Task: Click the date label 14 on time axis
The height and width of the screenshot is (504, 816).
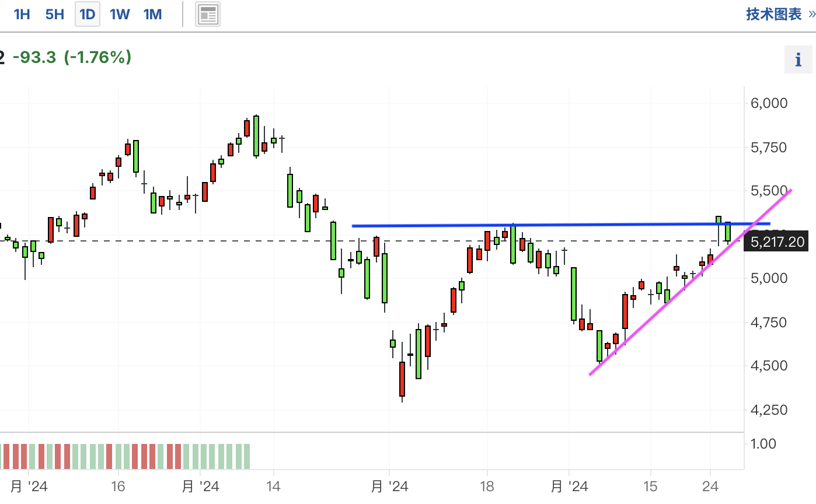Action: click(273, 486)
